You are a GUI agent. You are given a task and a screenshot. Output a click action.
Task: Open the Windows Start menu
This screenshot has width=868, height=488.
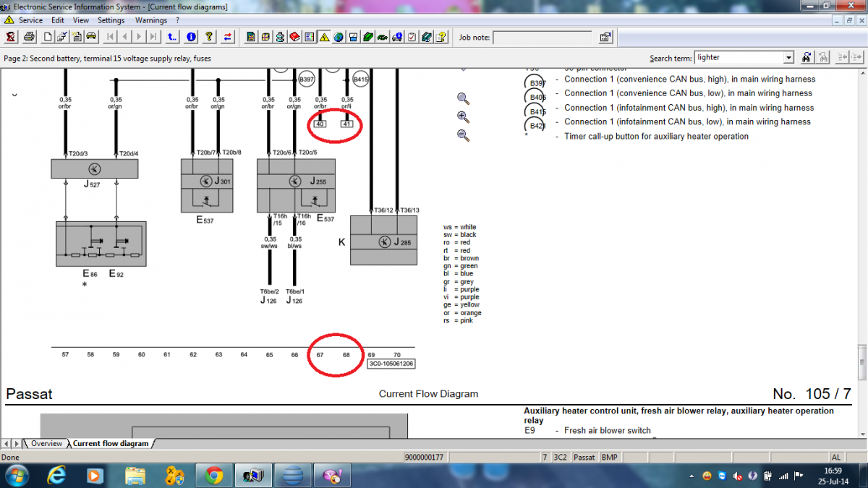[16, 475]
